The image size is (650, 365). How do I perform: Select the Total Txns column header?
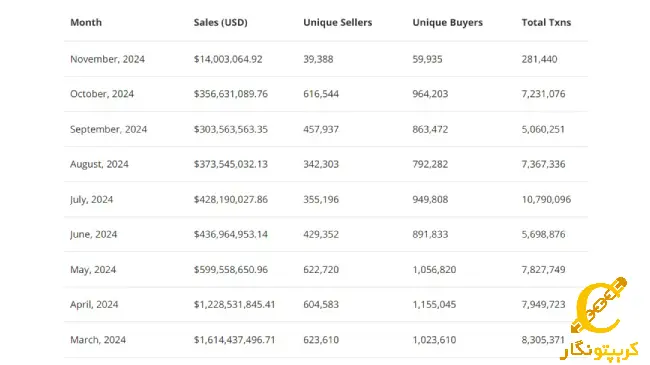546,22
